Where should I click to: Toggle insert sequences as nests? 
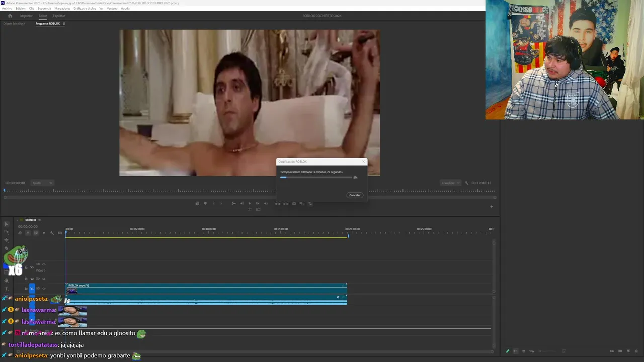pos(20,233)
